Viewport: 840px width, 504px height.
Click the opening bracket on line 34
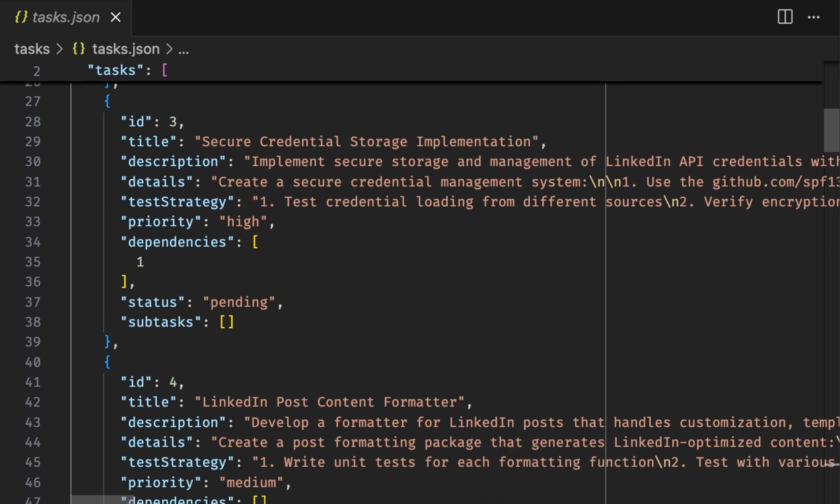pyautogui.click(x=255, y=242)
